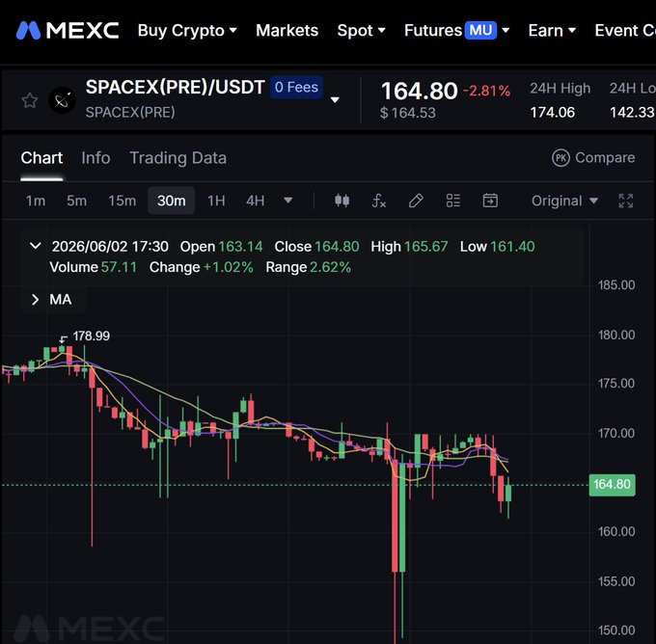This screenshot has width=656, height=644.
Task: Open the trading pair selector arrow
Action: (335, 100)
